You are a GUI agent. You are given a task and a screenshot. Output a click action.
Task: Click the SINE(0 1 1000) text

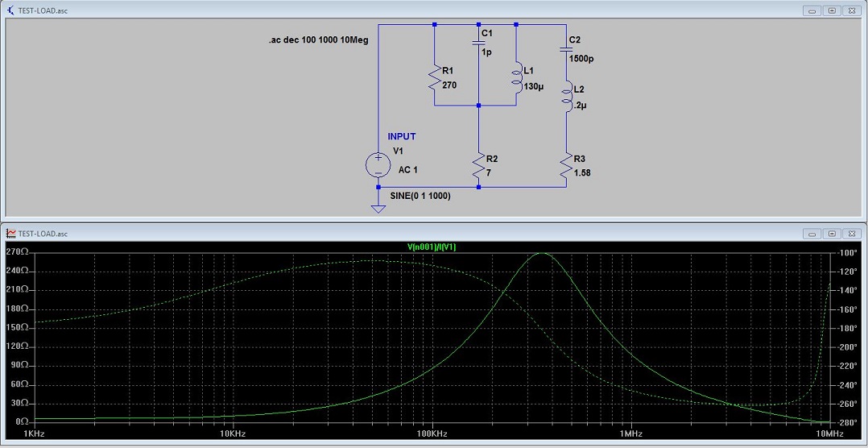[420, 196]
